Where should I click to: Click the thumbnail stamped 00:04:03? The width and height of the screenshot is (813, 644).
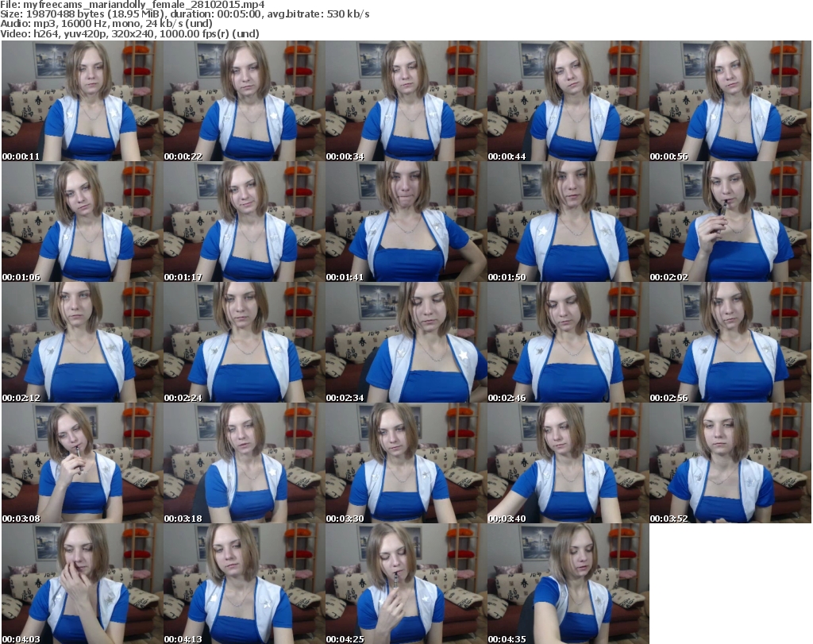[x=83, y=584]
